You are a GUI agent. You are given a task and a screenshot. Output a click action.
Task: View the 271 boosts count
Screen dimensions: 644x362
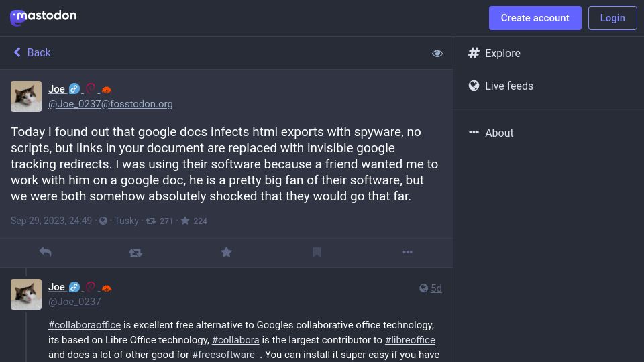(160, 221)
